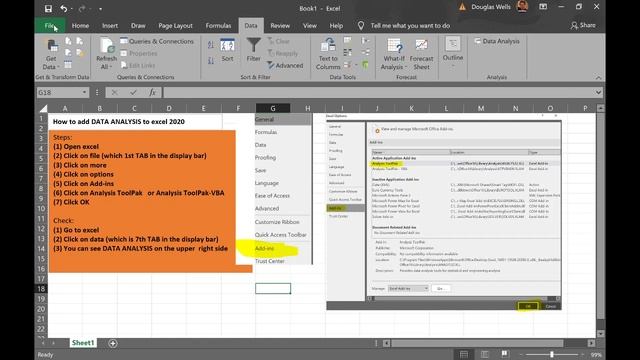The width and height of the screenshot is (640, 360).
Task: Open the File tab
Action: (49, 26)
